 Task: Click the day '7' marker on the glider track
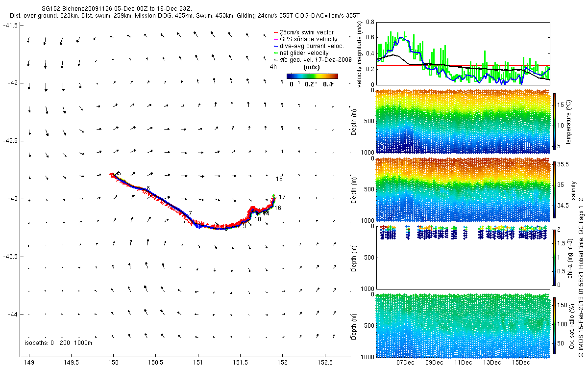tap(190, 213)
